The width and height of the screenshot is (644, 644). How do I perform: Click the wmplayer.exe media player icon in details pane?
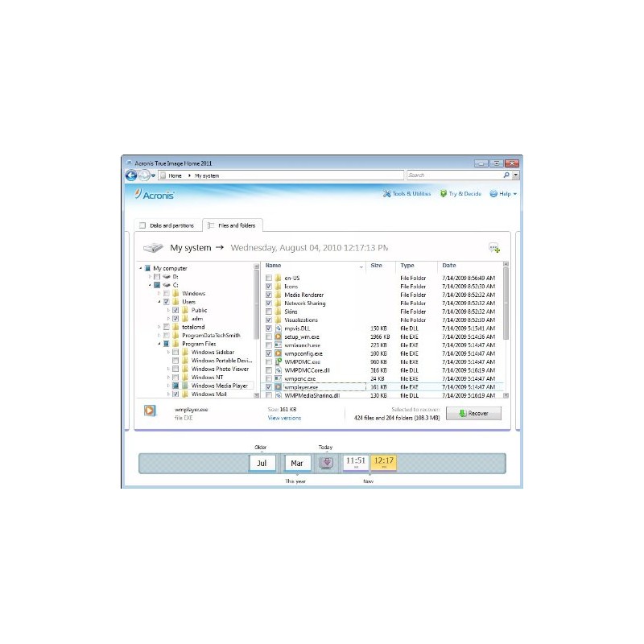149,412
